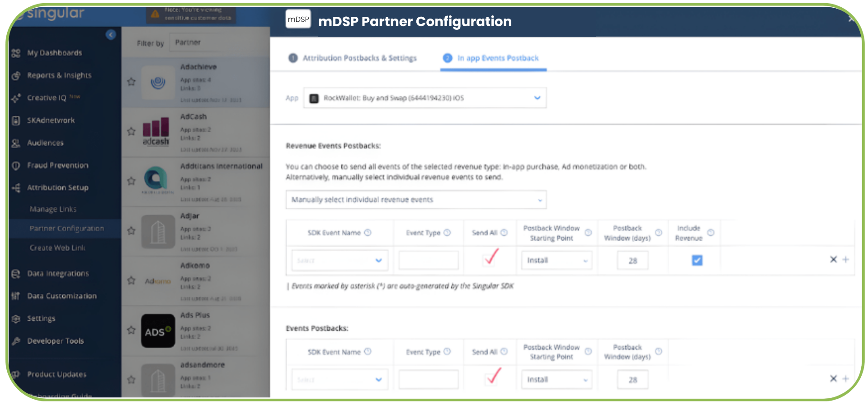The image size is (868, 406).
Task: Select Audiences in the sidebar
Action: [x=45, y=143]
